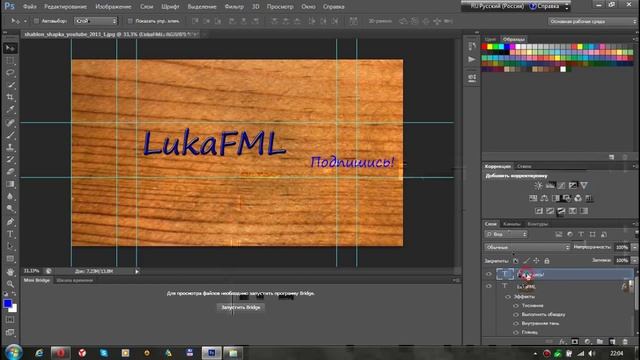This screenshot has width=640, height=360.
Task: Add a Curves adjustment layer
Action: (x=561, y=186)
